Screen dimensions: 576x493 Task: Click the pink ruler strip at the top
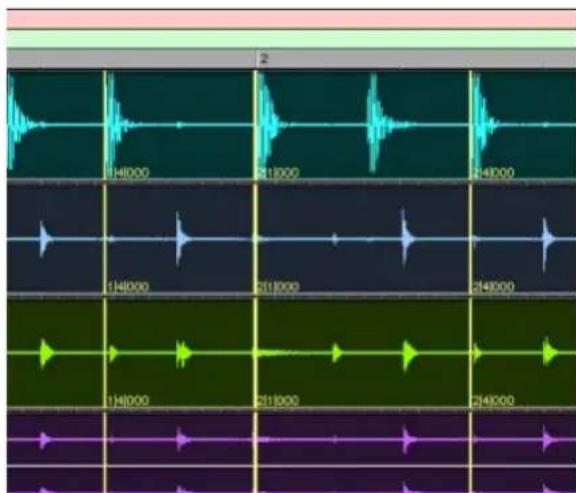pos(291,19)
